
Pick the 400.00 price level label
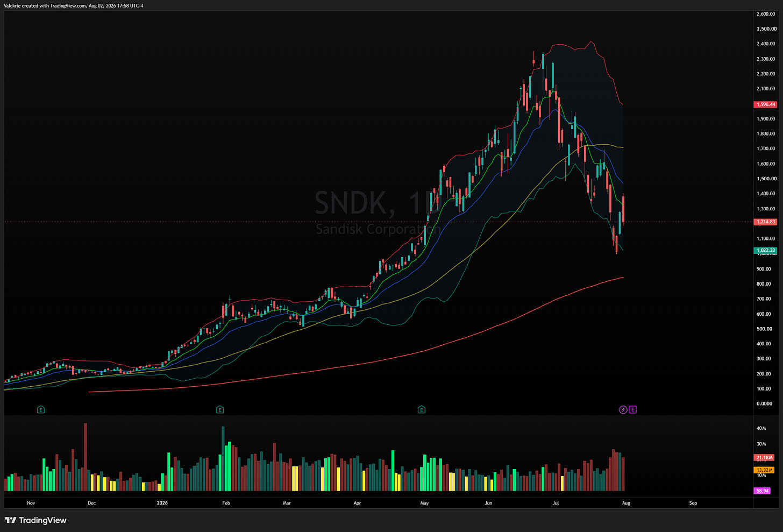pos(764,344)
